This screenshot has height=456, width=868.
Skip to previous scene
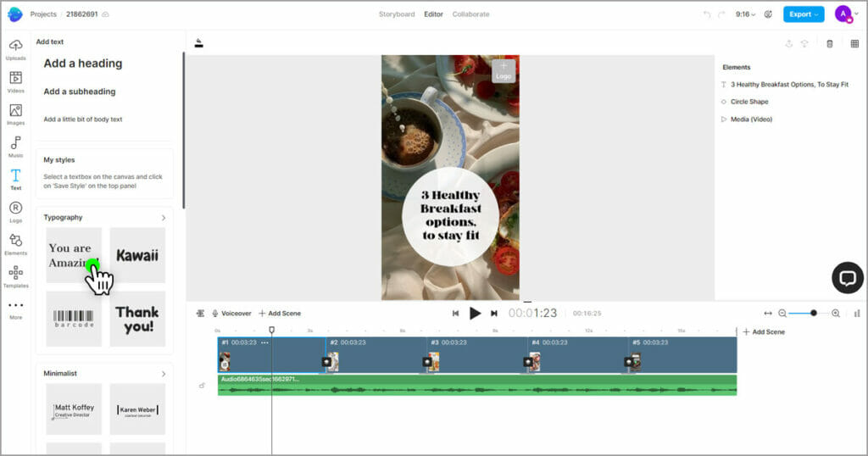pos(455,314)
